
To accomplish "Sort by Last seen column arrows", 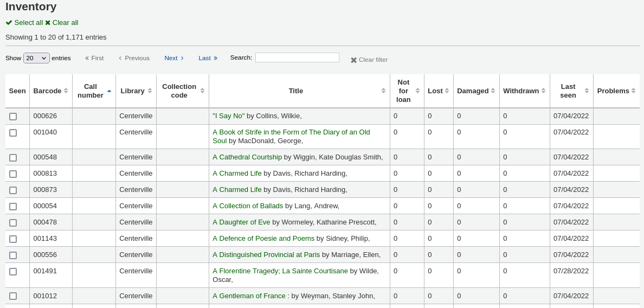I will [587, 91].
